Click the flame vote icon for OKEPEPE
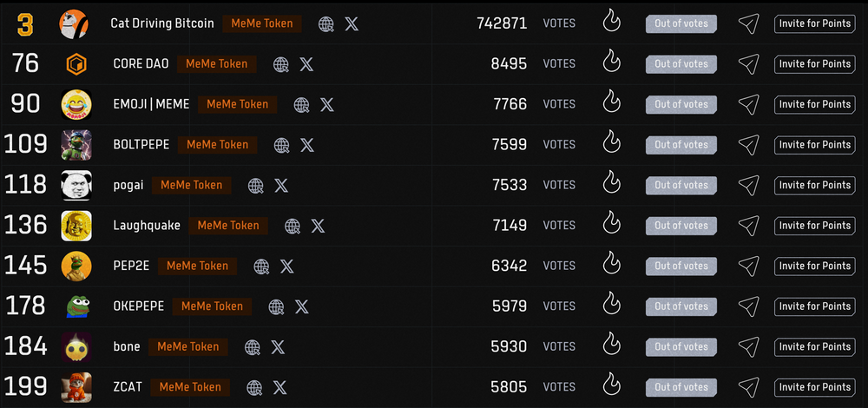868x408 pixels. click(x=612, y=306)
